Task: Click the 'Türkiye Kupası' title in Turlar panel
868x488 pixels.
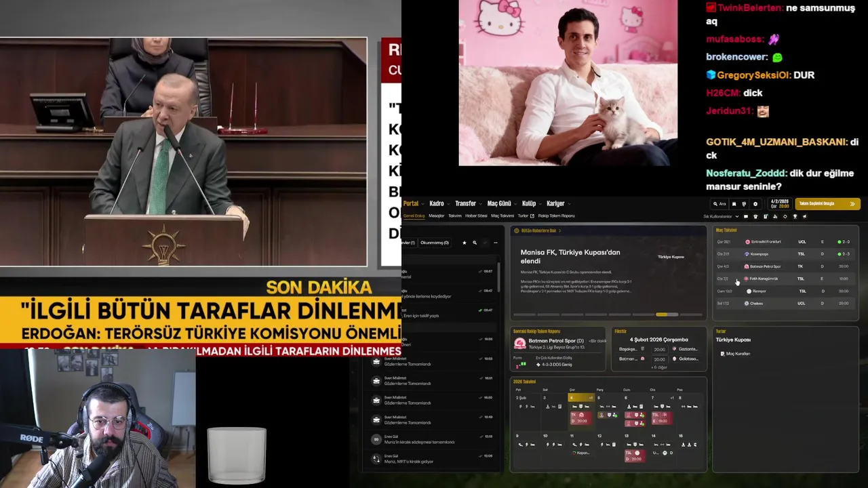Action: click(733, 340)
